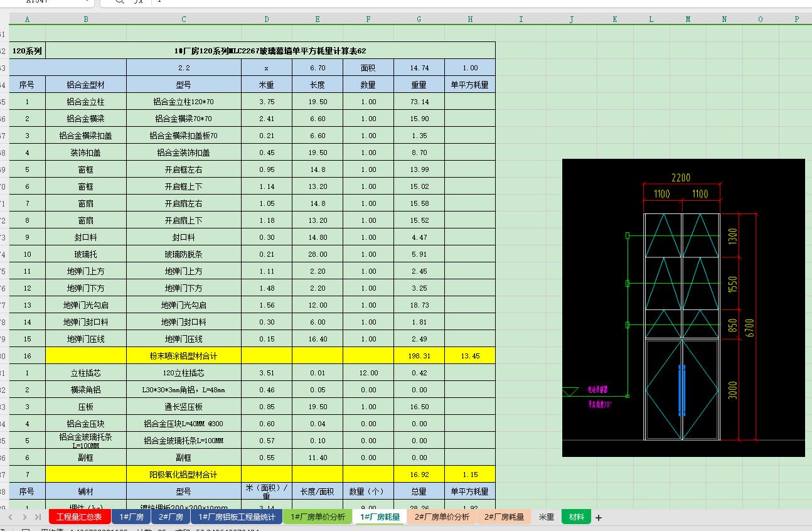Select column F header

tap(368, 19)
